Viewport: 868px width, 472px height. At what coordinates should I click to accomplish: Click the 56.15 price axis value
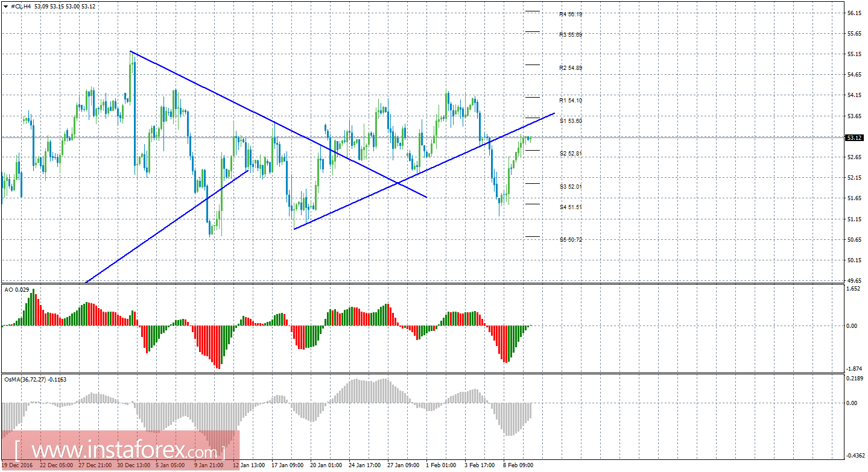854,13
